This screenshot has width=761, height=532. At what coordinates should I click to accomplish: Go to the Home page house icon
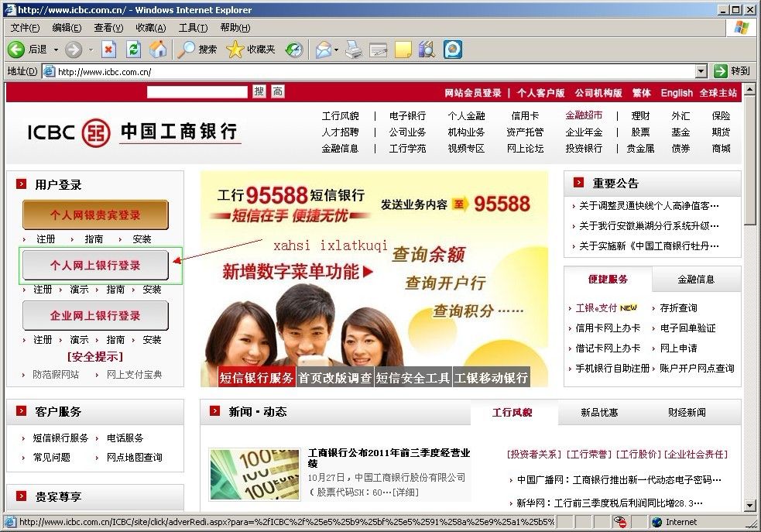[x=158, y=50]
